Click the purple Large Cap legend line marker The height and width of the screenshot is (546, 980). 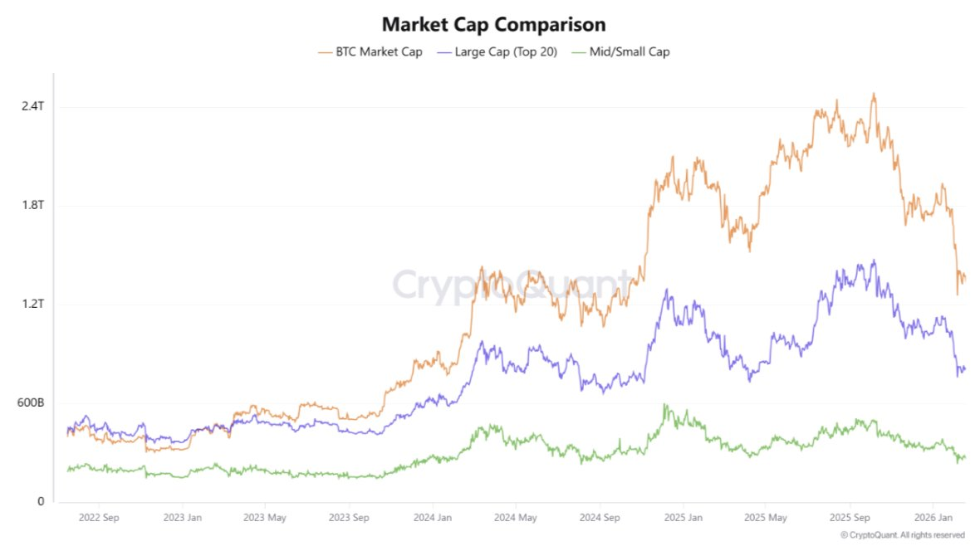[x=443, y=51]
